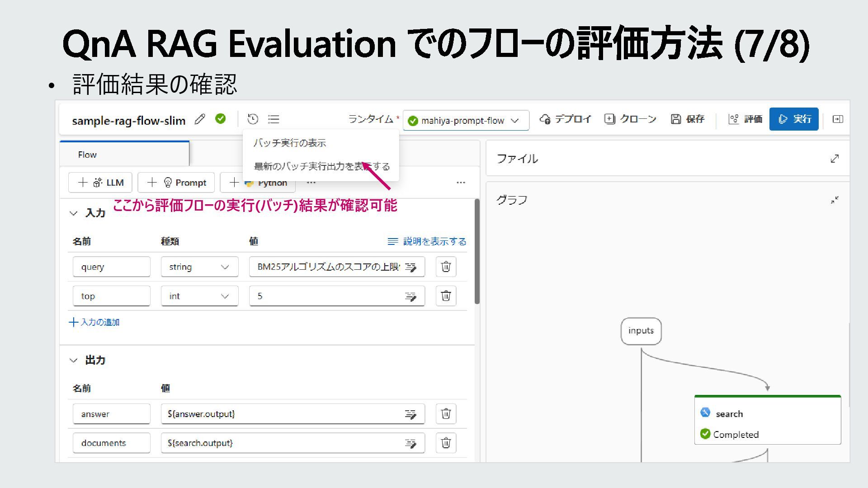
Task: Delete the top input row
Action: [x=446, y=296]
